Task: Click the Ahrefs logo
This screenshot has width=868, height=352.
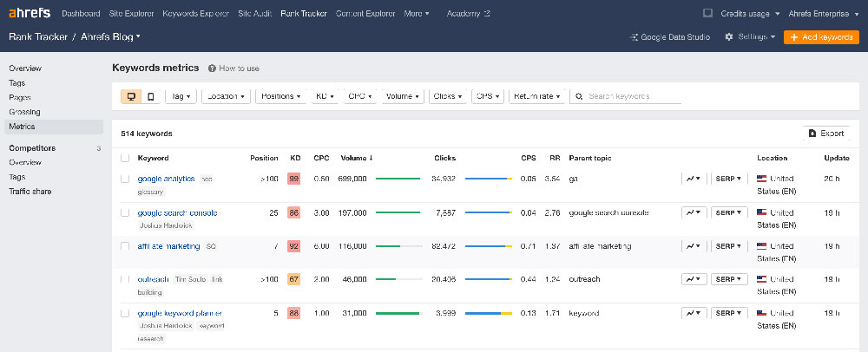Action: 30,13
